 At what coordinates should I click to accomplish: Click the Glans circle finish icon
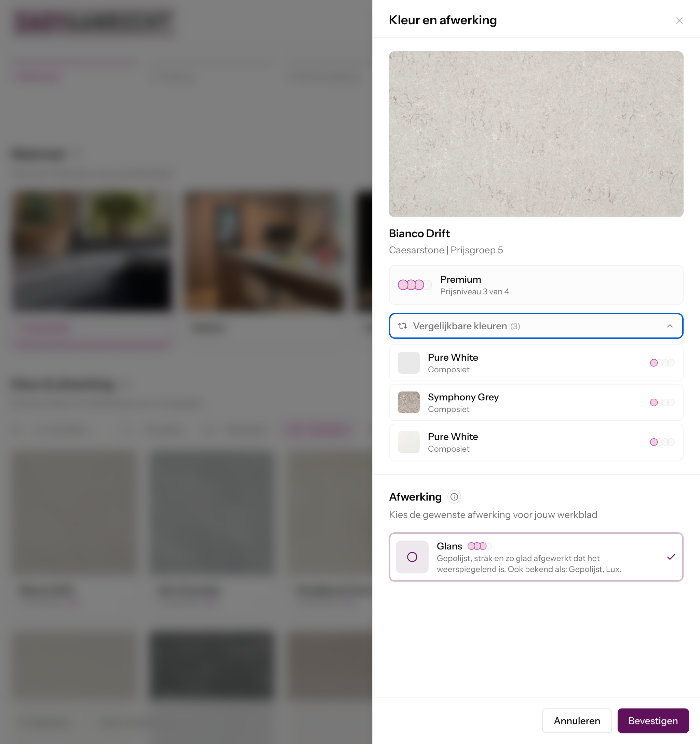[412, 557]
